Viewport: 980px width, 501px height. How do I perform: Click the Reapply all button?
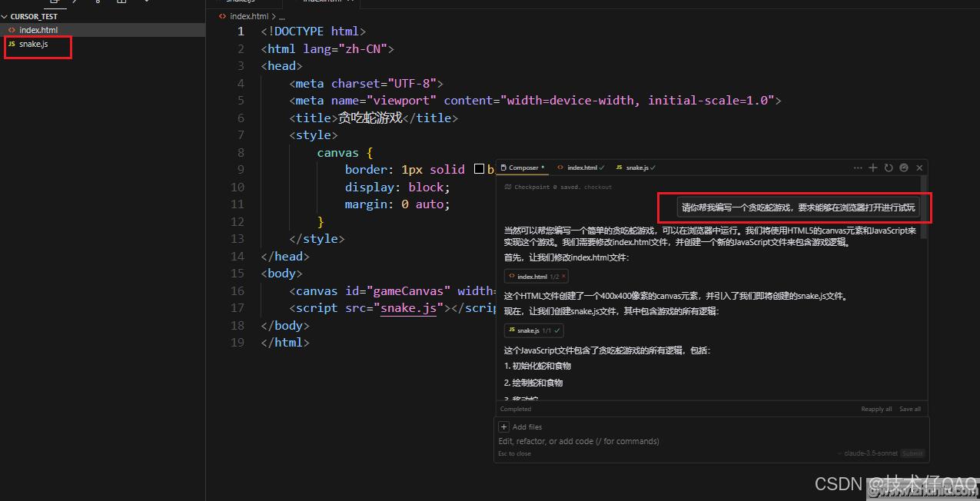875,409
